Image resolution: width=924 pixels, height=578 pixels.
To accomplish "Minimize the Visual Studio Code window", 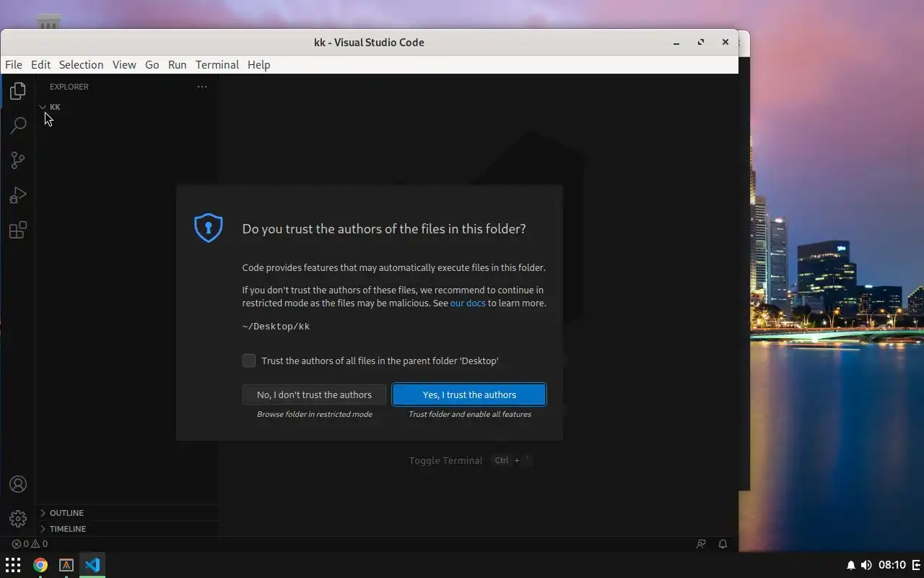I will click(x=676, y=42).
